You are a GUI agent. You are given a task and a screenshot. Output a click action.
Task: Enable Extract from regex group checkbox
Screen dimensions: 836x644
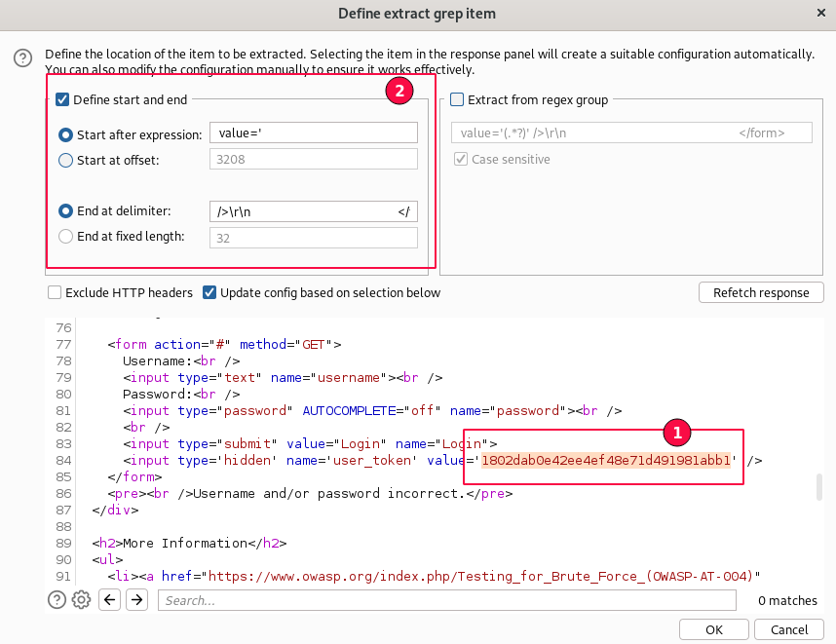coord(457,99)
